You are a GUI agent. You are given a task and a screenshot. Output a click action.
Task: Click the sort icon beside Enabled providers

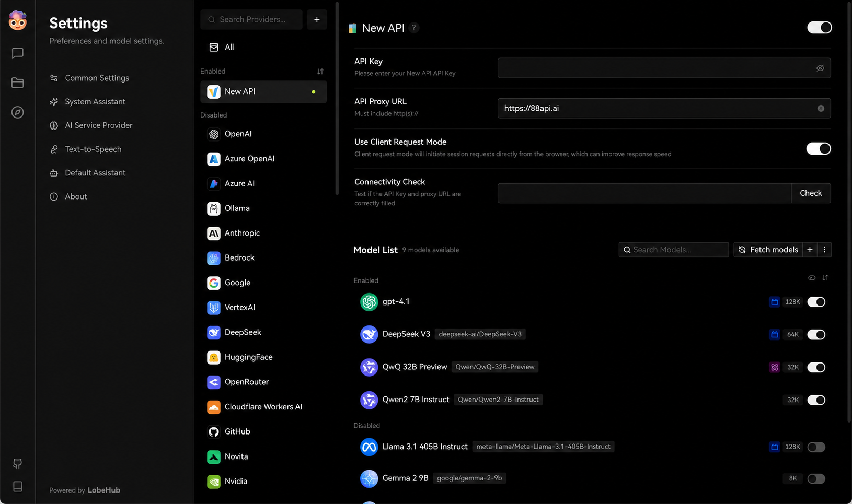[x=320, y=71]
